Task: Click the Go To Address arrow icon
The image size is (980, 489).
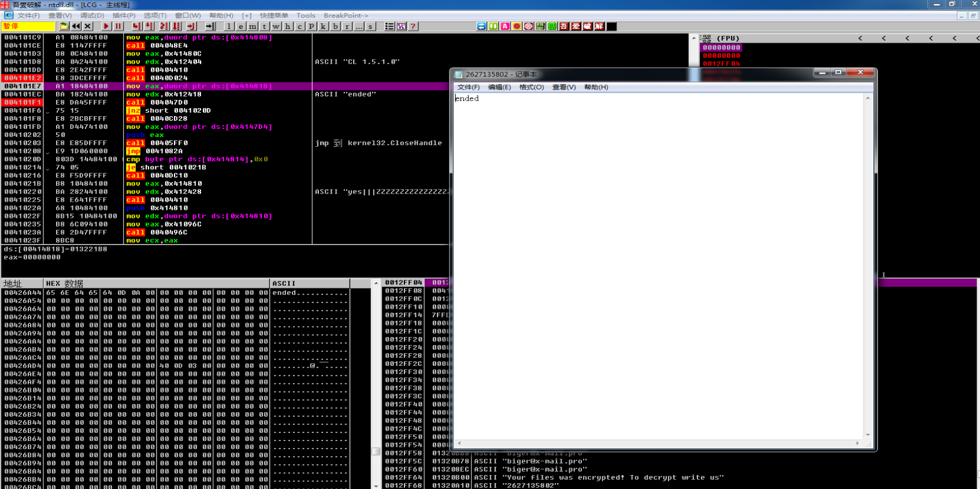Action: coord(210,26)
